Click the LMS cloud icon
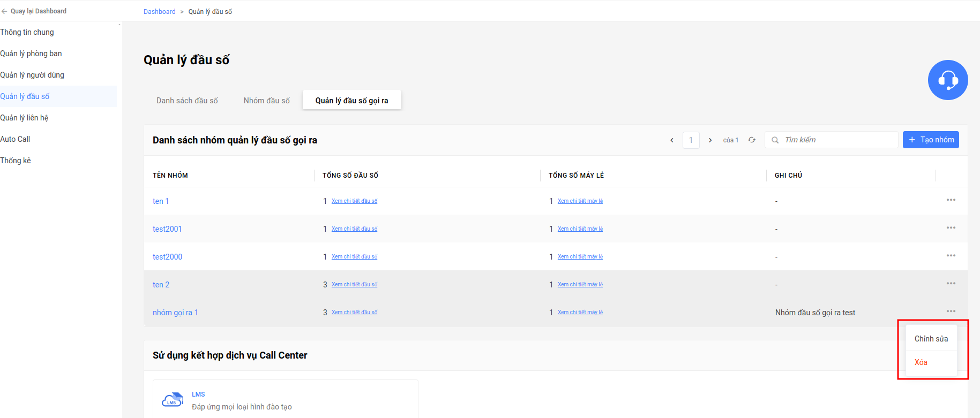The image size is (980, 418). pos(173,400)
